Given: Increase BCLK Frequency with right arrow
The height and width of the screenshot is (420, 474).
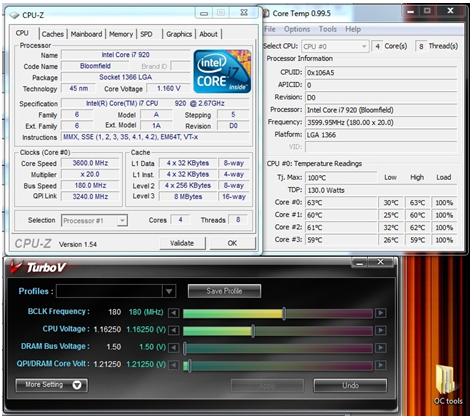Looking at the screenshot, I should [380, 313].
